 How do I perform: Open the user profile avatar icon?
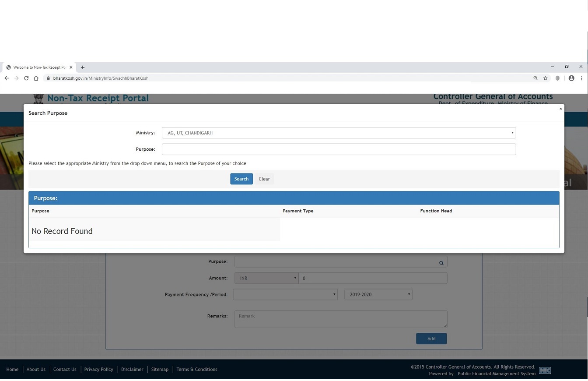(x=571, y=78)
